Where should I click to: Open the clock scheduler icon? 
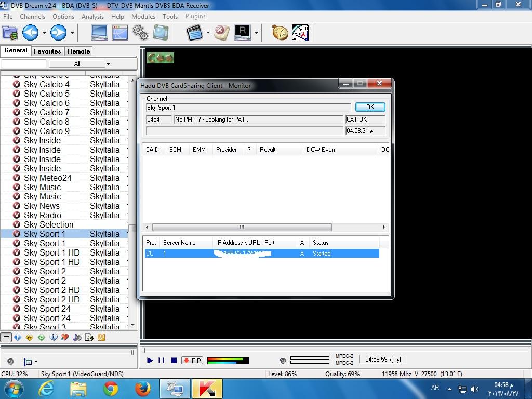pyautogui.click(x=300, y=33)
